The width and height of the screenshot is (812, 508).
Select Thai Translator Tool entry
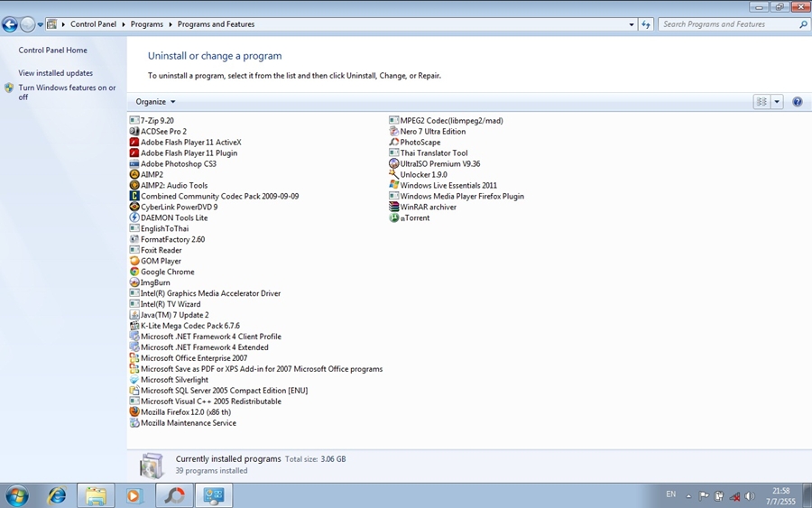tap(429, 152)
